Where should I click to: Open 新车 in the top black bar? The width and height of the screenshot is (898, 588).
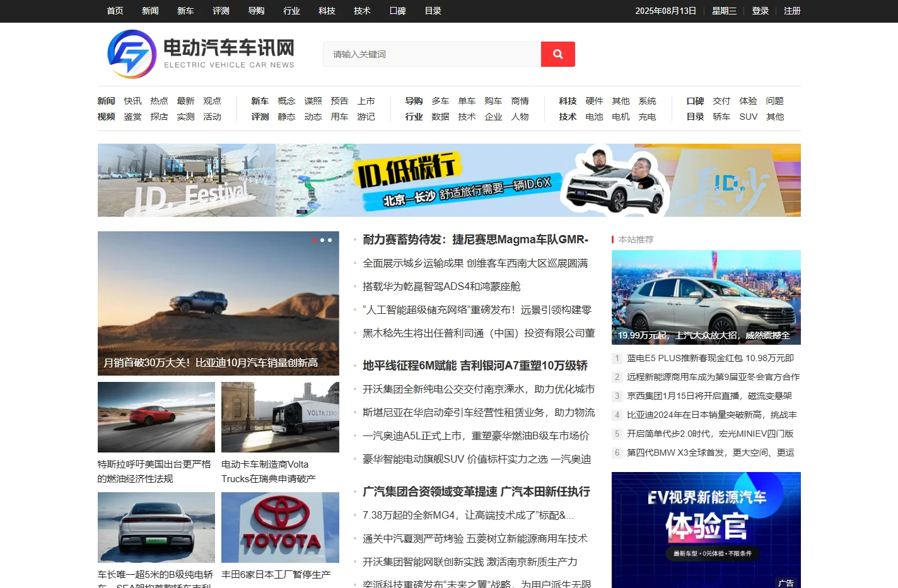point(185,11)
